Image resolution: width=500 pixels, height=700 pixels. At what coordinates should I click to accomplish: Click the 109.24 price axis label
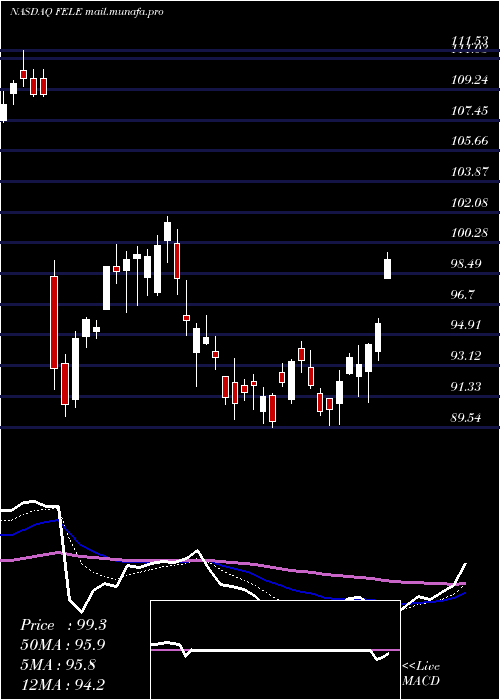click(x=470, y=80)
